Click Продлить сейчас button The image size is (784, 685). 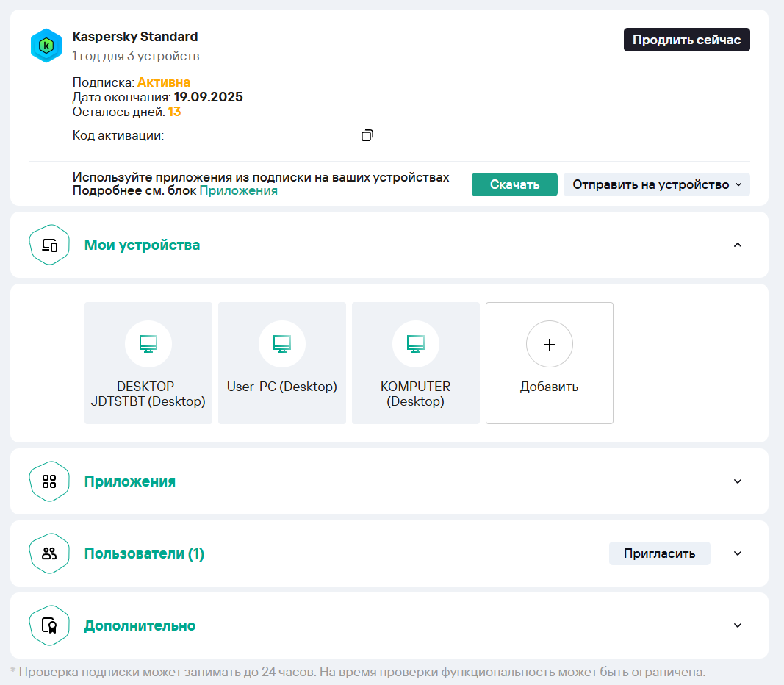click(686, 40)
